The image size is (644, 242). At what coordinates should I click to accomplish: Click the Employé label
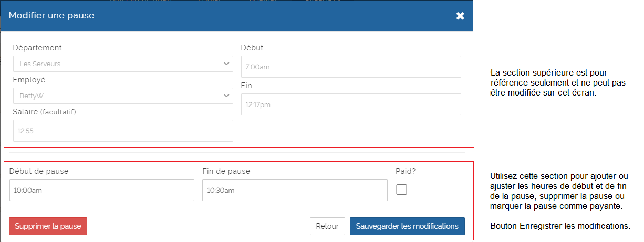pos(29,80)
